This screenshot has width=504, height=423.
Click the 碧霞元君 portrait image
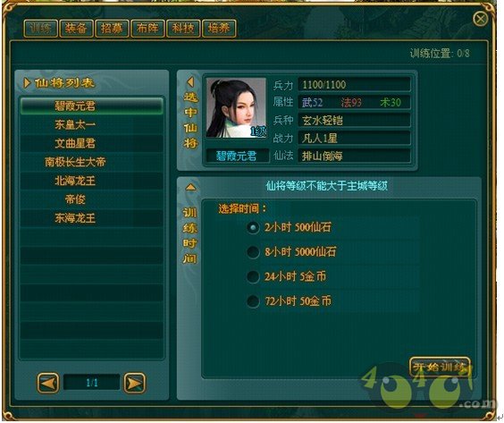point(236,107)
